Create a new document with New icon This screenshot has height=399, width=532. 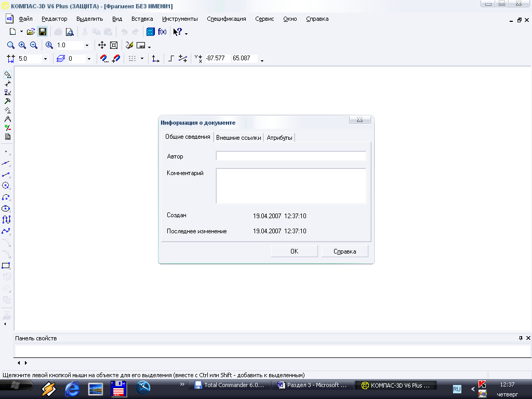(x=12, y=32)
